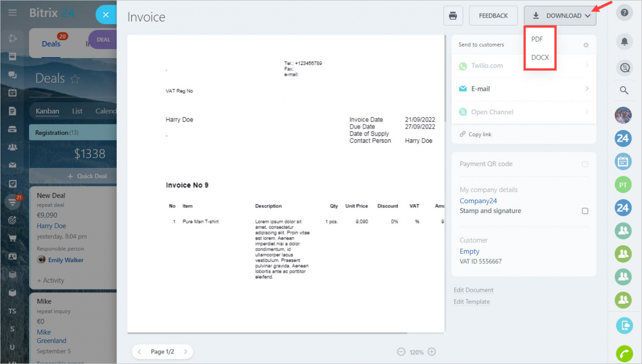Select the Kanban view tab
Screen dimensions: 642x364
pyautogui.click(x=48, y=111)
